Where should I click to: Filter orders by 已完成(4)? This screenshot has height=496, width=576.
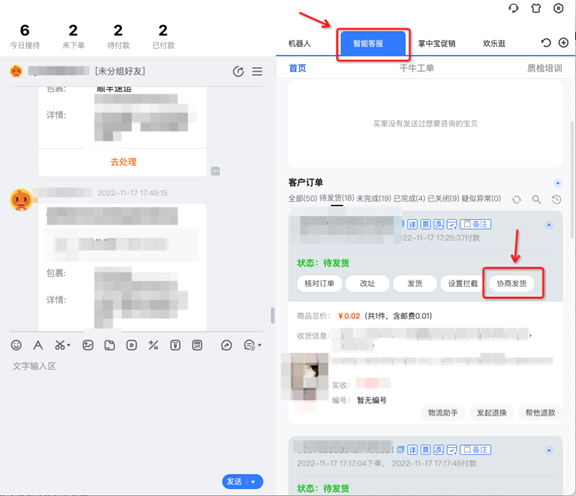[409, 199]
